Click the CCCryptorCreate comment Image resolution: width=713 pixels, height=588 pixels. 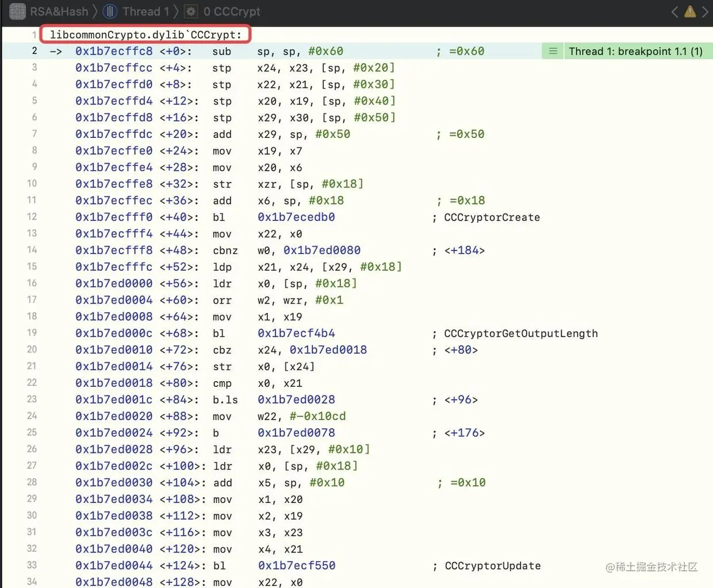492,217
